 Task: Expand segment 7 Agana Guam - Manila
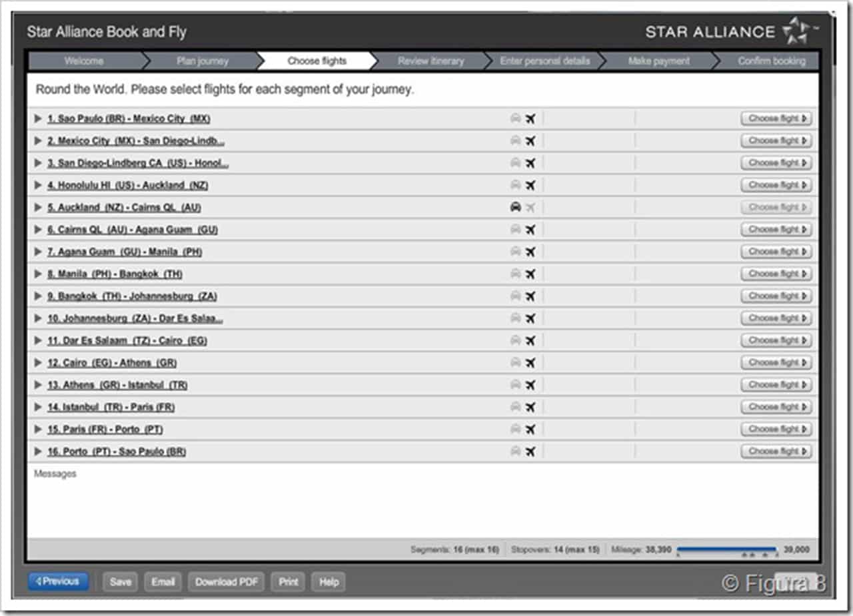click(38, 252)
